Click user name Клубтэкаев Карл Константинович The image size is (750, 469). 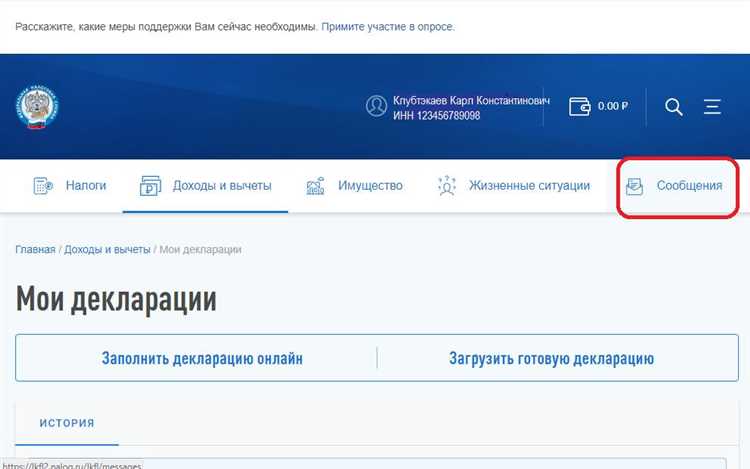(x=471, y=100)
